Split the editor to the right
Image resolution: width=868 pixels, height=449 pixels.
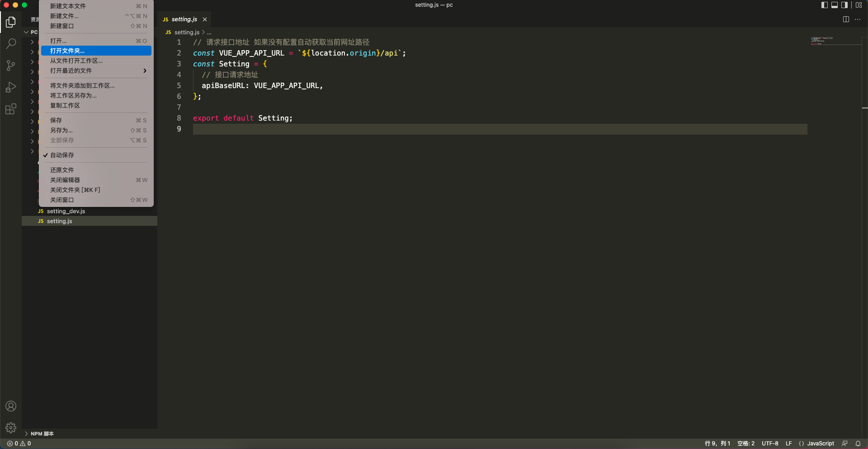846,19
